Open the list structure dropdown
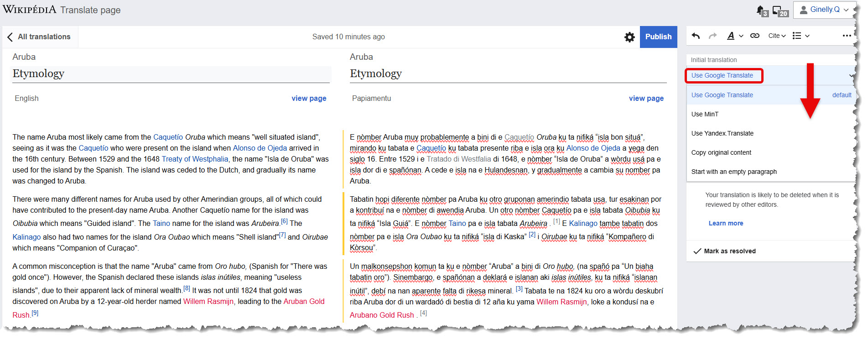The width and height of the screenshot is (868, 340). pyautogui.click(x=800, y=36)
